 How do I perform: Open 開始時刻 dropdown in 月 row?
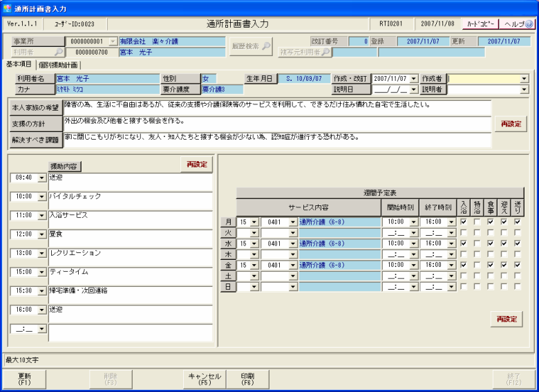coord(413,222)
